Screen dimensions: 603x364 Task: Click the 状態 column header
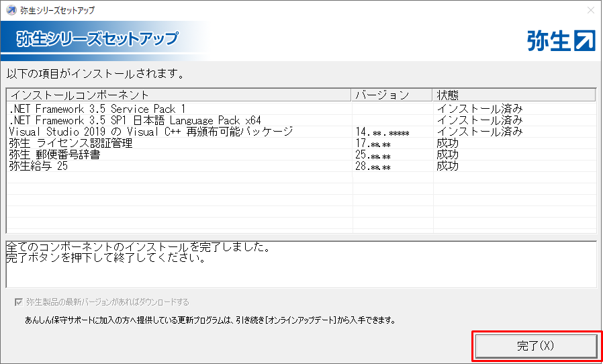pyautogui.click(x=514, y=95)
